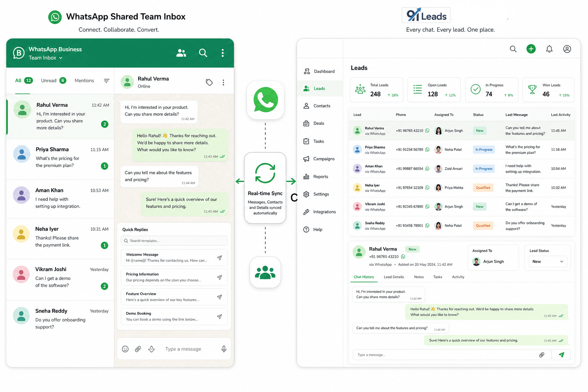
Task: Open Priya Sharma conversation in chat list
Action: tap(60, 159)
